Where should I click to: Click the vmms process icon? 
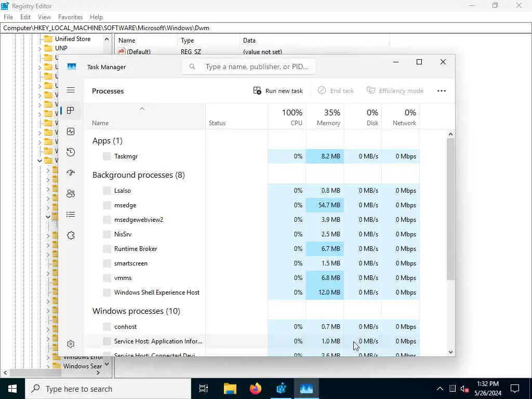[107, 277]
